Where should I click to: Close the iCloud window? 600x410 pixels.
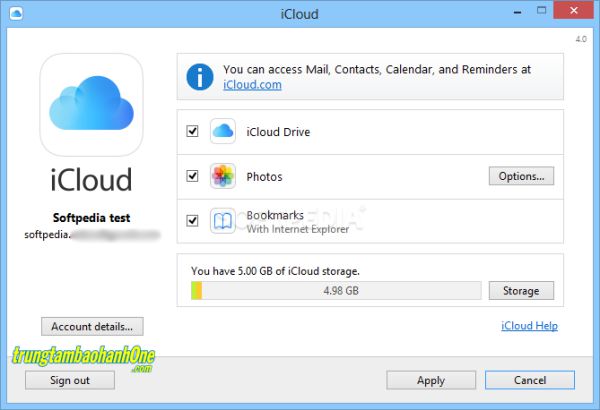coord(574,10)
